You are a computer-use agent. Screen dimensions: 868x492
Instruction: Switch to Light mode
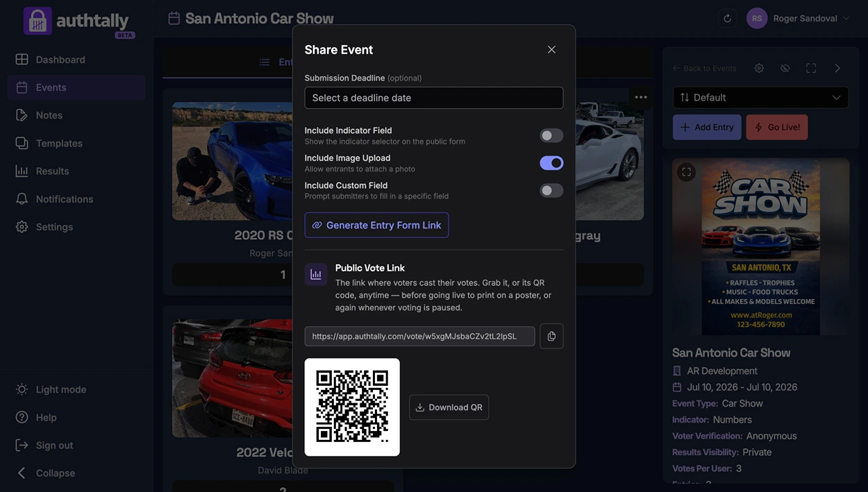(x=76, y=389)
